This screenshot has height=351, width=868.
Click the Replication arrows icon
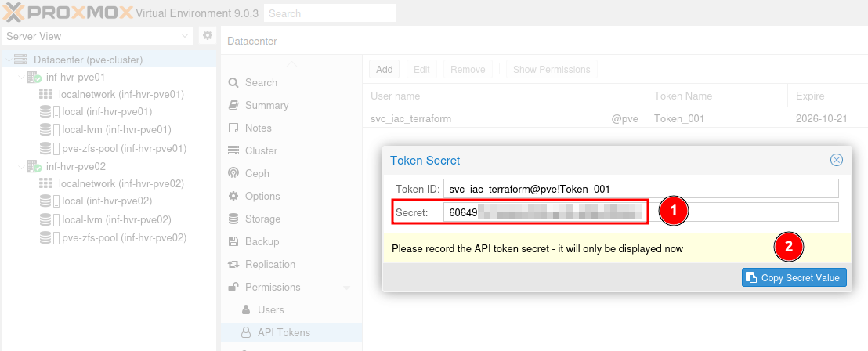[x=233, y=265]
